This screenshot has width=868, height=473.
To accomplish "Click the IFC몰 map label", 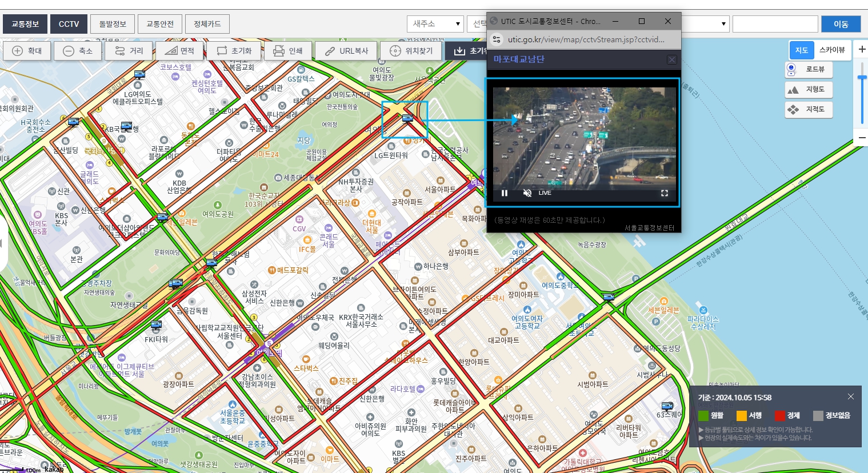I will (x=307, y=250).
